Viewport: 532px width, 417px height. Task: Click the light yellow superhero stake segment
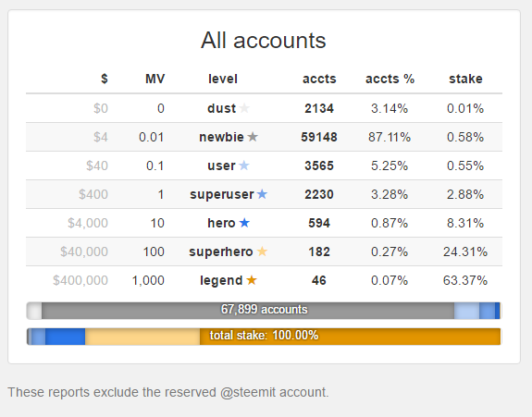[142, 337]
